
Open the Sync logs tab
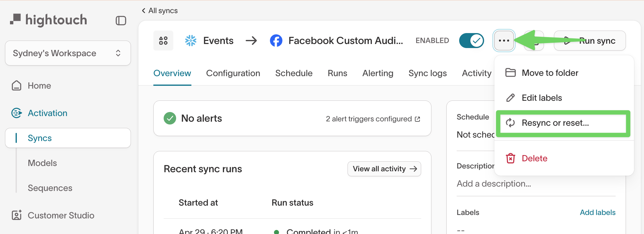pos(427,73)
